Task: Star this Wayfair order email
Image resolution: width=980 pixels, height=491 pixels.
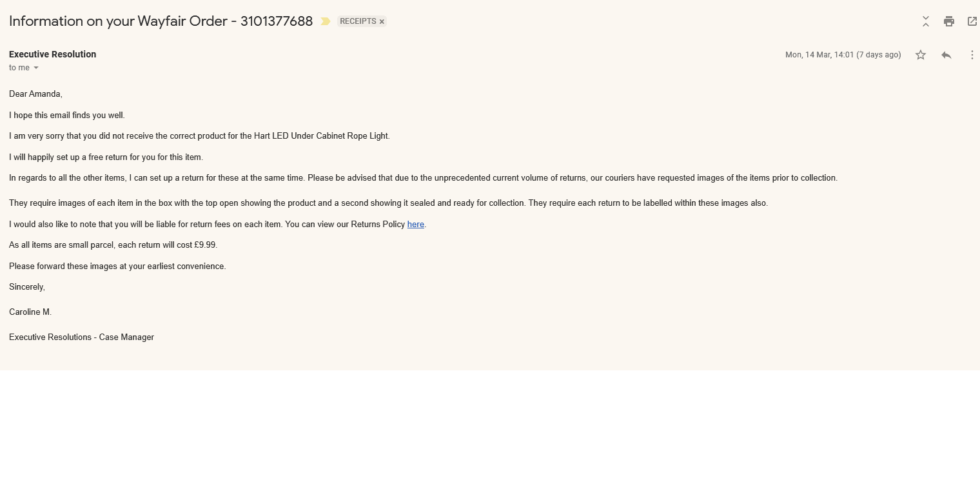Action: coord(920,55)
